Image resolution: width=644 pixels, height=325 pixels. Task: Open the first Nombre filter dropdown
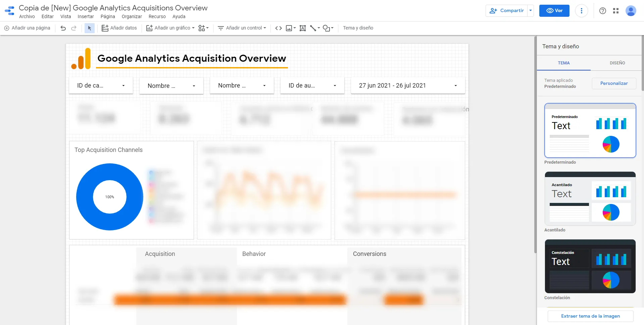171,86
